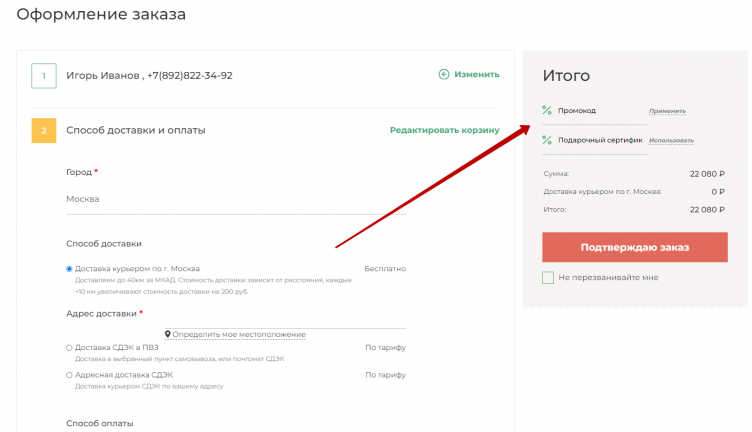Click the Бесплатно delivery price label
This screenshot has width=752, height=432.
385,269
